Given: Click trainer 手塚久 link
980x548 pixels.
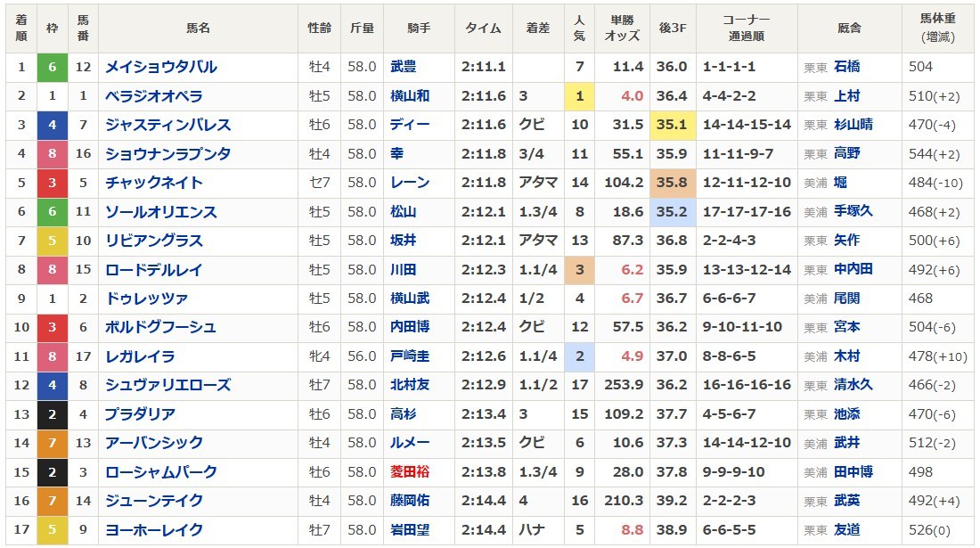Looking at the screenshot, I should point(853,212).
